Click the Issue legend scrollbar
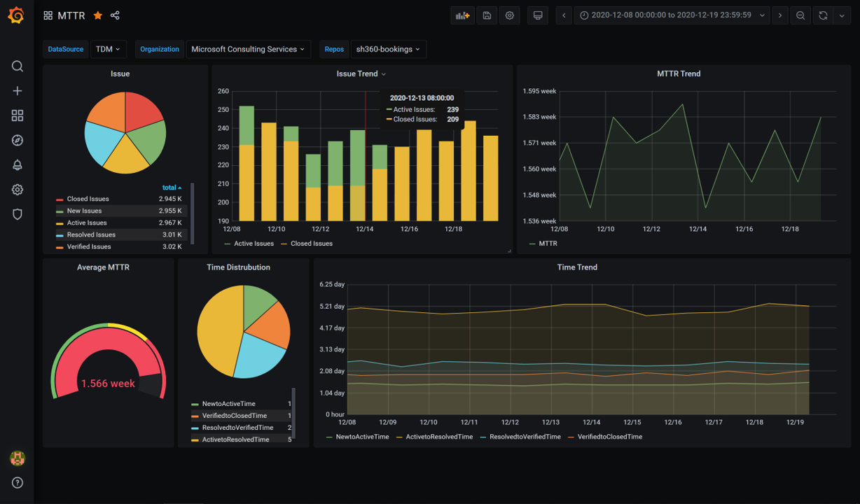This screenshot has width=860, height=504. (192, 213)
